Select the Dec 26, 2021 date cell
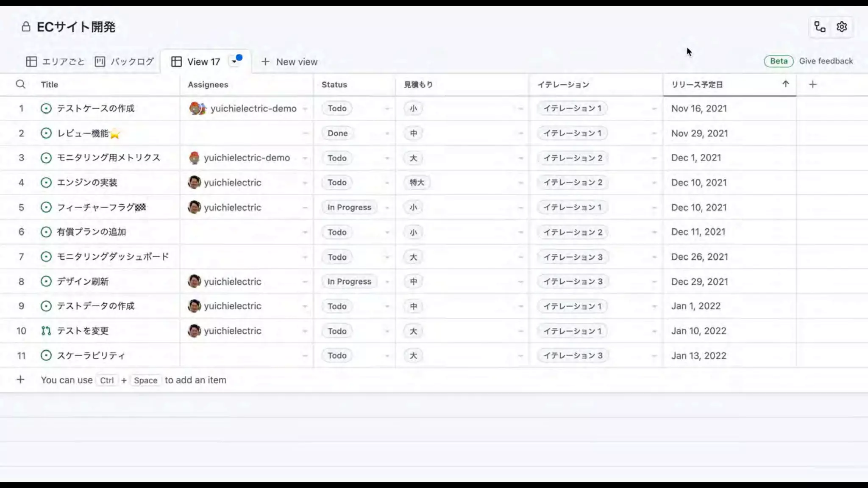 [x=699, y=257]
